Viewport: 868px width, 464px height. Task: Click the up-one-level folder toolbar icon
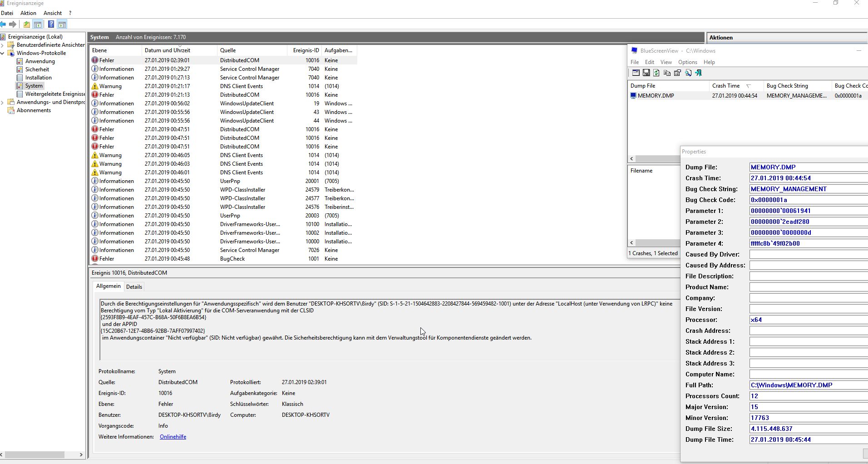coord(27,24)
